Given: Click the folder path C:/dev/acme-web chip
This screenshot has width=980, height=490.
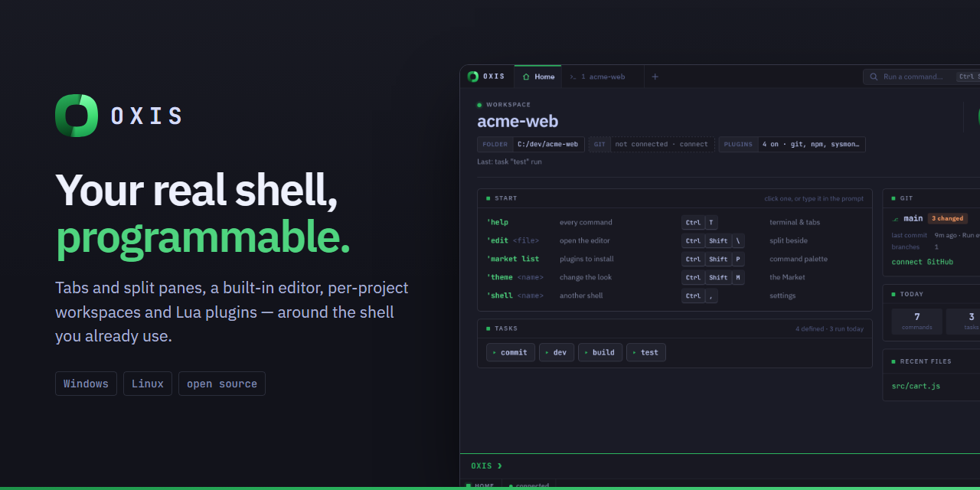Looking at the screenshot, I should tap(531, 144).
